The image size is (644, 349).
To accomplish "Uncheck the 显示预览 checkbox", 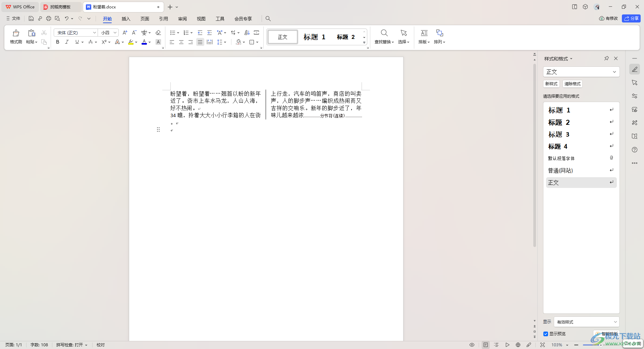I will coord(546,334).
